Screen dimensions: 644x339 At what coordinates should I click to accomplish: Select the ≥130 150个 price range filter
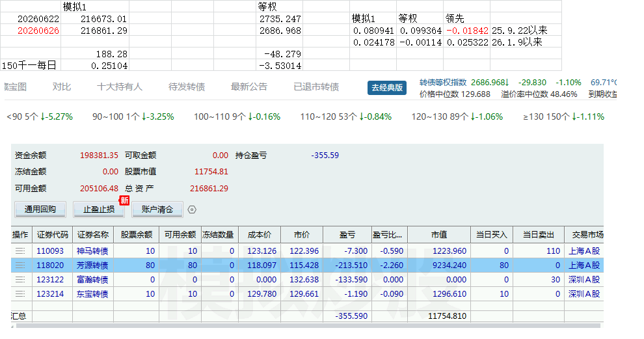[563, 116]
